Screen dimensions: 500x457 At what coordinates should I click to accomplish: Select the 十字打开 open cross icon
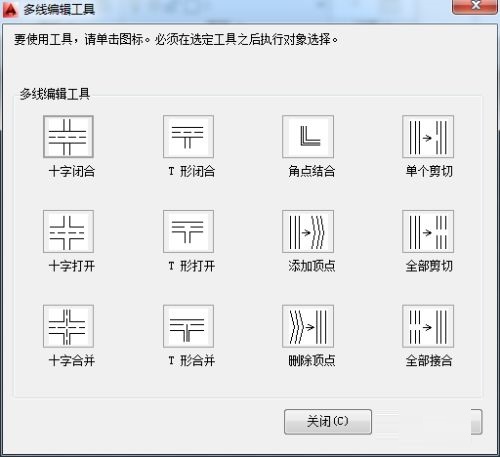(x=68, y=231)
